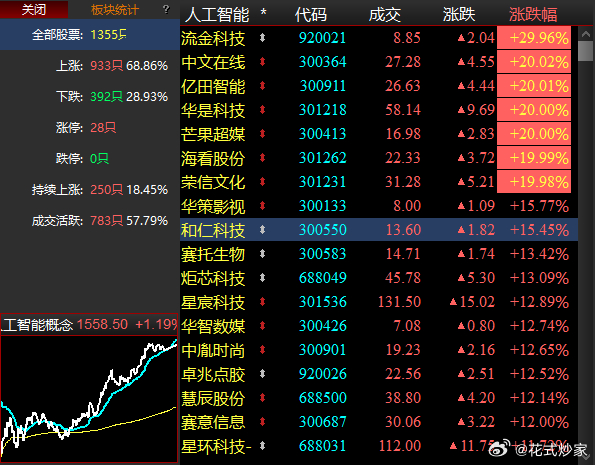
Task: Click stock code 920026
Action: (x=323, y=374)
